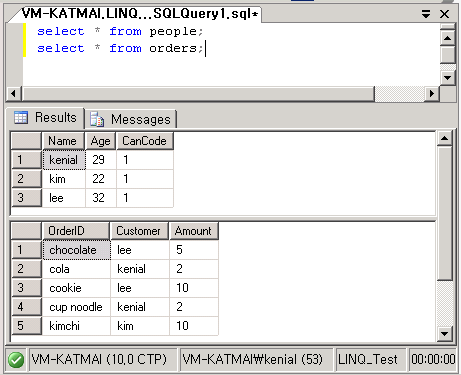
Task: Select the 'lee' Name cell in people
Action: point(64,198)
